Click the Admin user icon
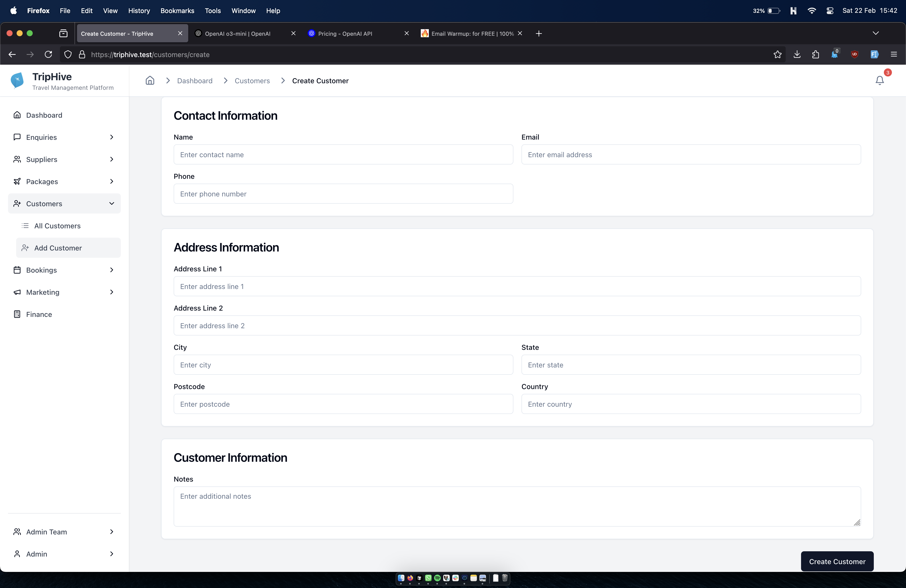Image resolution: width=906 pixels, height=588 pixels. [17, 553]
